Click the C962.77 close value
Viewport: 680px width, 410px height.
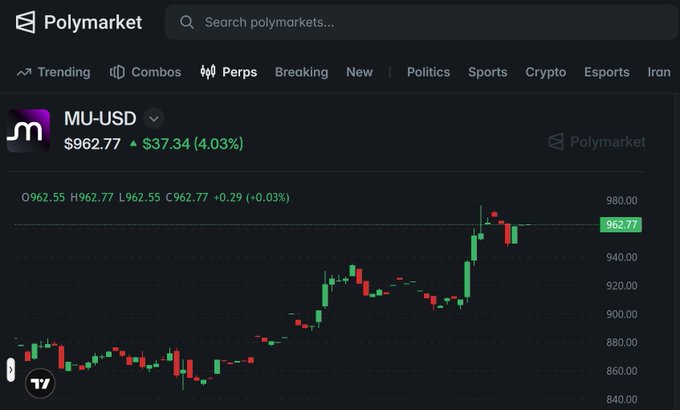pos(187,198)
